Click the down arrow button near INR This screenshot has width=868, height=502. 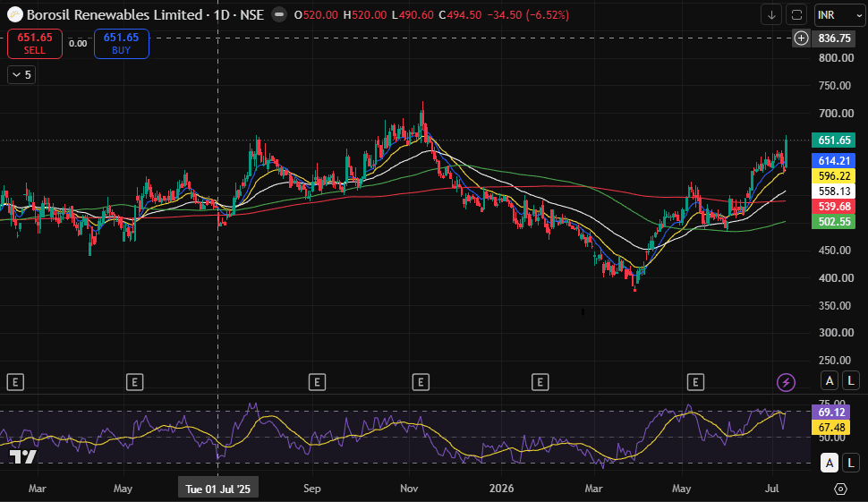coord(771,15)
